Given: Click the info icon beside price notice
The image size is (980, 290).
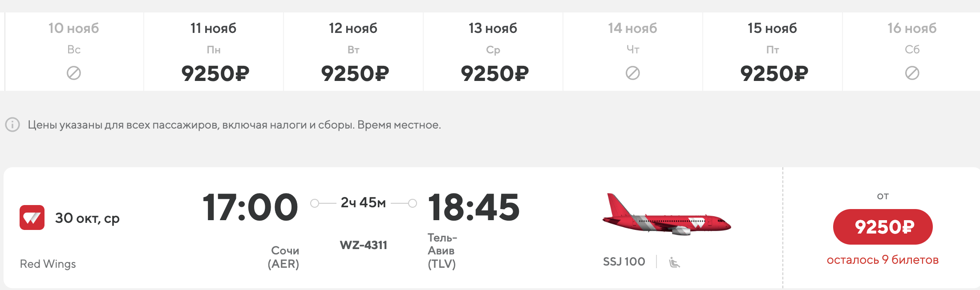Looking at the screenshot, I should (12, 125).
